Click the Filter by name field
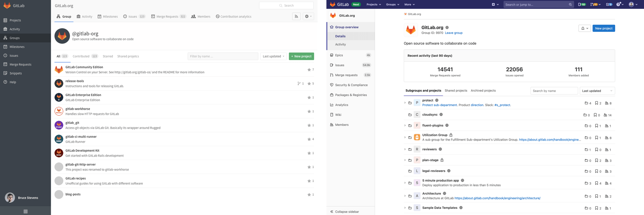This screenshot has height=215, width=644. coord(223,56)
